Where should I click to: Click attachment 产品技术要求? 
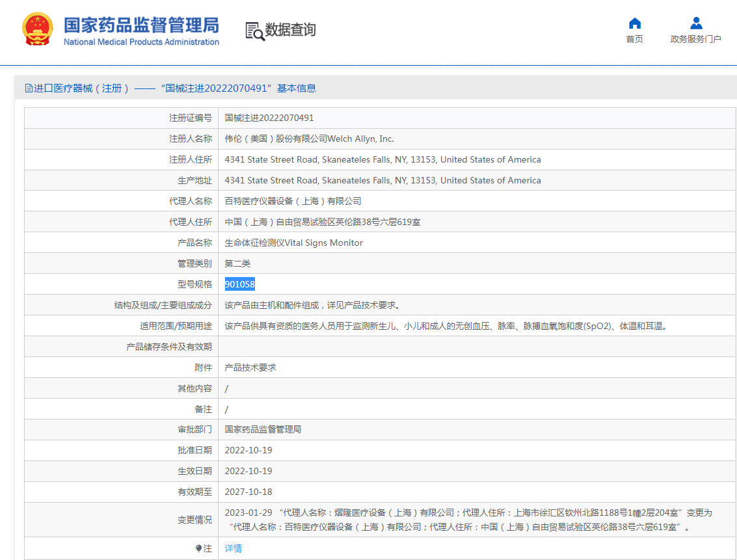pos(250,367)
